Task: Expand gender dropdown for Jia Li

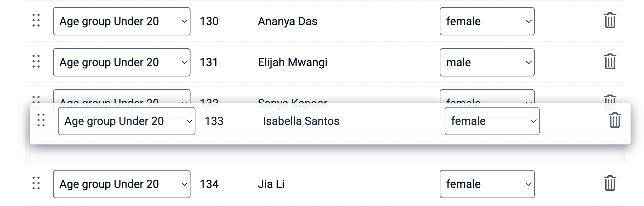Action: pyautogui.click(x=487, y=184)
